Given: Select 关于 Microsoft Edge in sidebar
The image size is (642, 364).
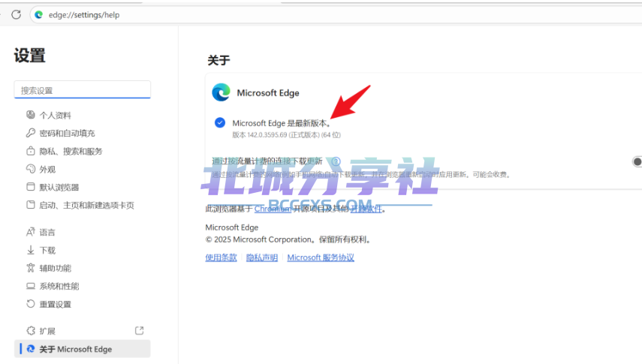Looking at the screenshot, I should pyautogui.click(x=82, y=349).
